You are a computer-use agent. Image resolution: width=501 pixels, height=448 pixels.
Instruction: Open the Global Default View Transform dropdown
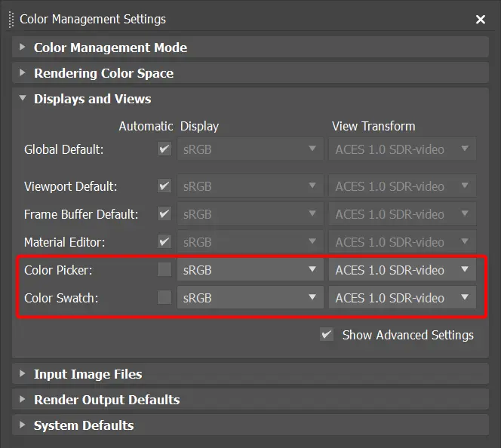coord(402,149)
